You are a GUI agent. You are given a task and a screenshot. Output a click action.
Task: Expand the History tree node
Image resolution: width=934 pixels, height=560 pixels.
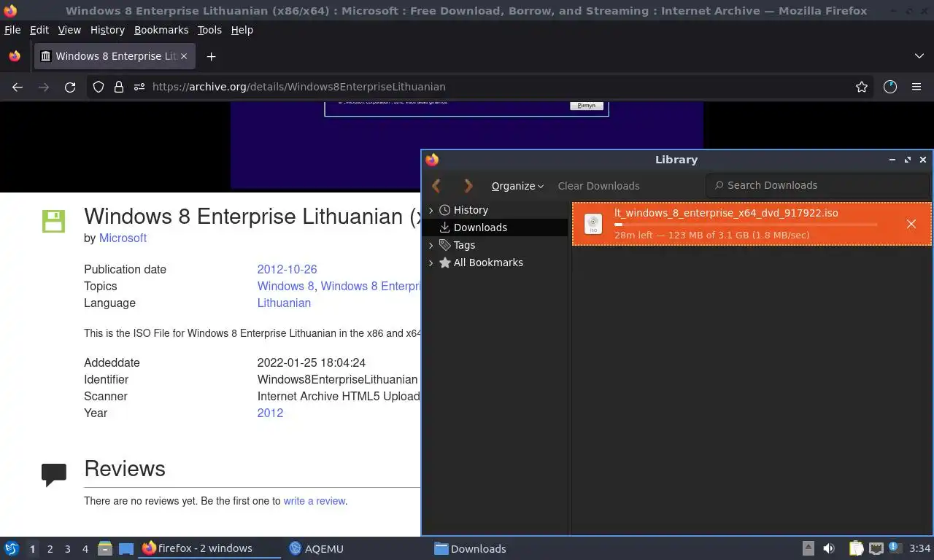(431, 210)
